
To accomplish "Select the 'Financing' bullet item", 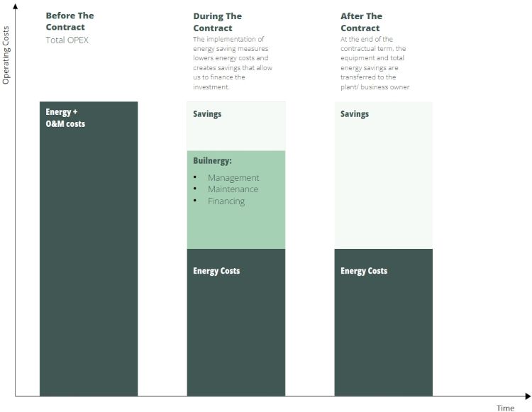I will click(226, 201).
